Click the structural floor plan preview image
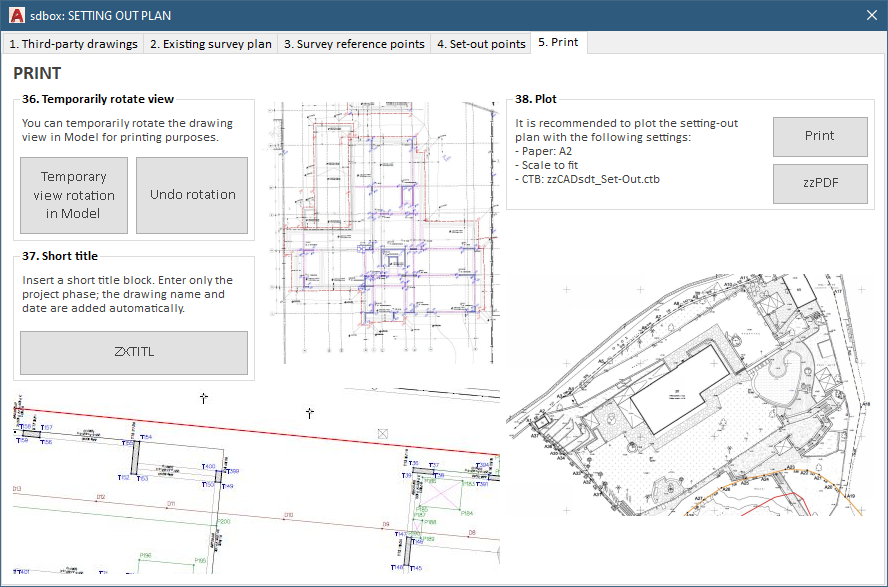The height and width of the screenshot is (587, 888). pyautogui.click(x=381, y=233)
